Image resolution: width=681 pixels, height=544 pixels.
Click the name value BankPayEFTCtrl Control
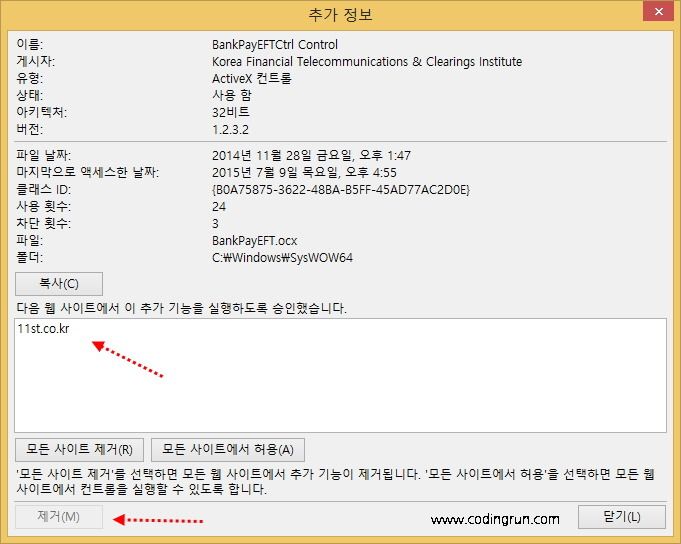275,45
